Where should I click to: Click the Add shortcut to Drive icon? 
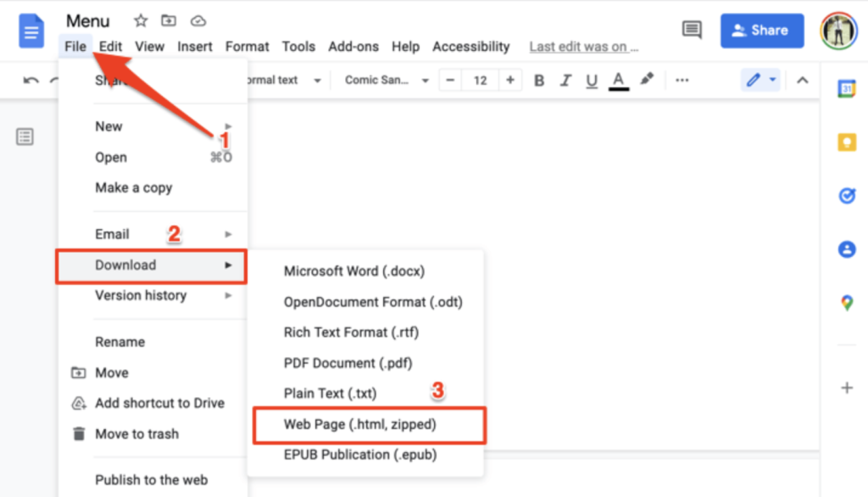[79, 404]
